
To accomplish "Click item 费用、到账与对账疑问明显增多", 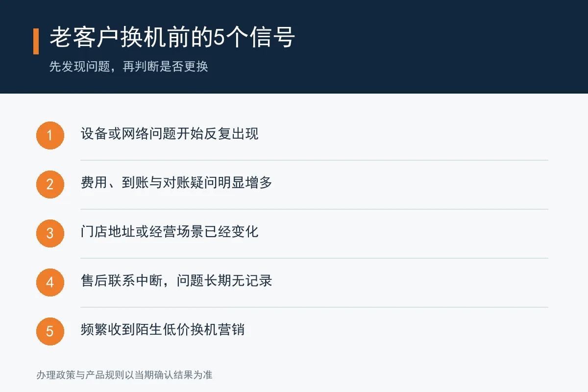I will click(176, 183).
